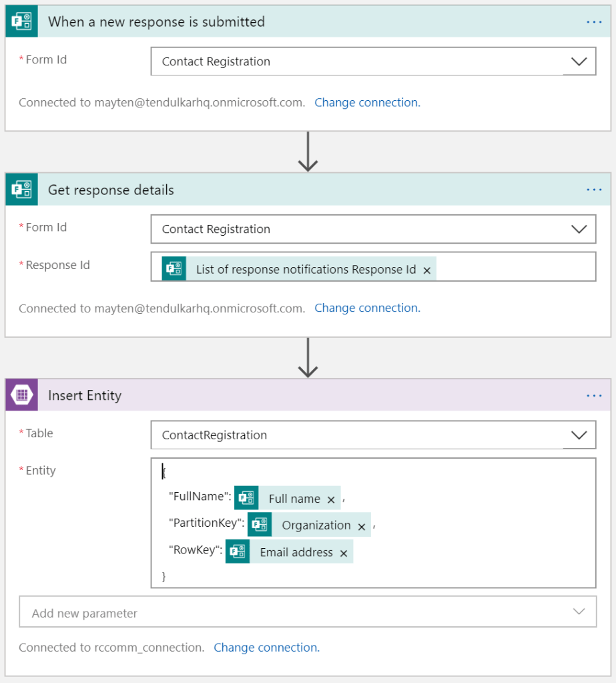The width and height of the screenshot is (616, 683).
Task: Collapse the Insert Entity step by its title
Action: 85,396
